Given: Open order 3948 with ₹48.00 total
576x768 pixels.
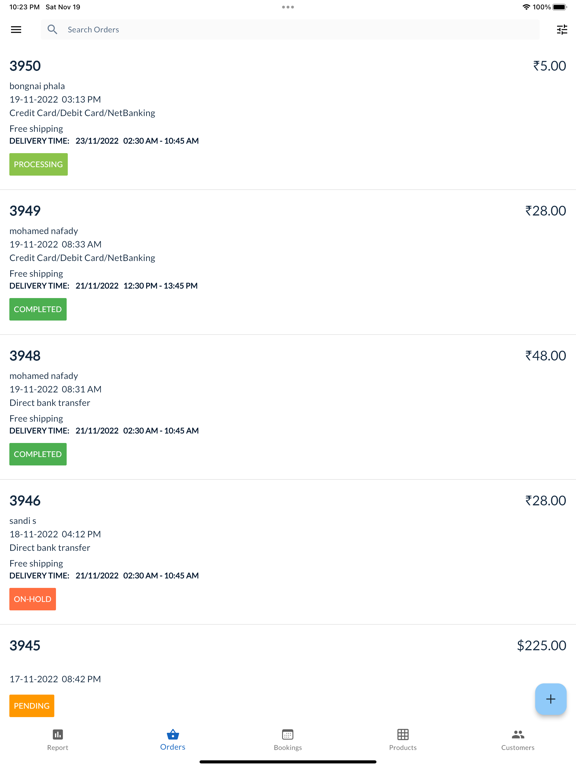Looking at the screenshot, I should 288,407.
